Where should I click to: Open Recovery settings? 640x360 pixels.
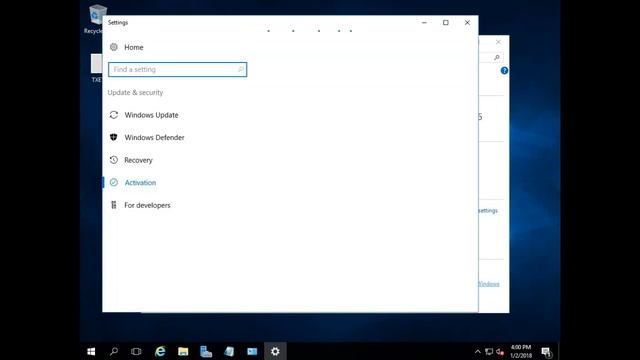click(x=138, y=160)
